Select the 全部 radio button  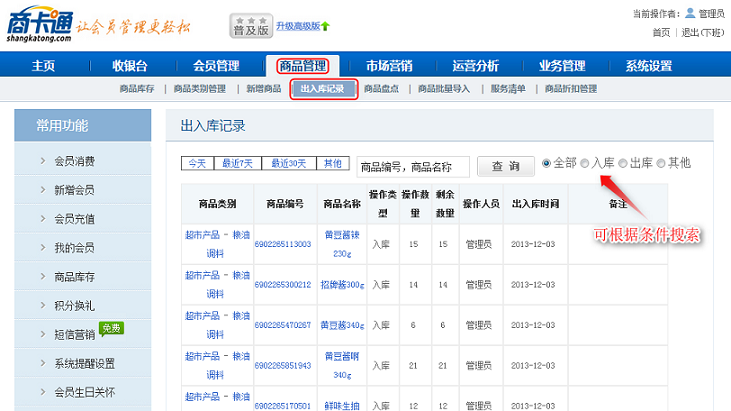(x=546, y=163)
